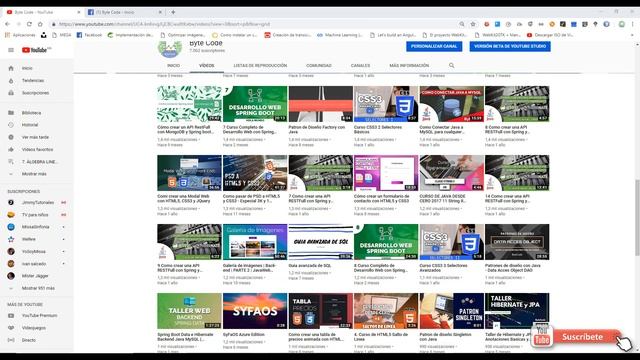Click PERSONALIZAR CANAL button
This screenshot has height=360, width=640.
[x=434, y=46]
